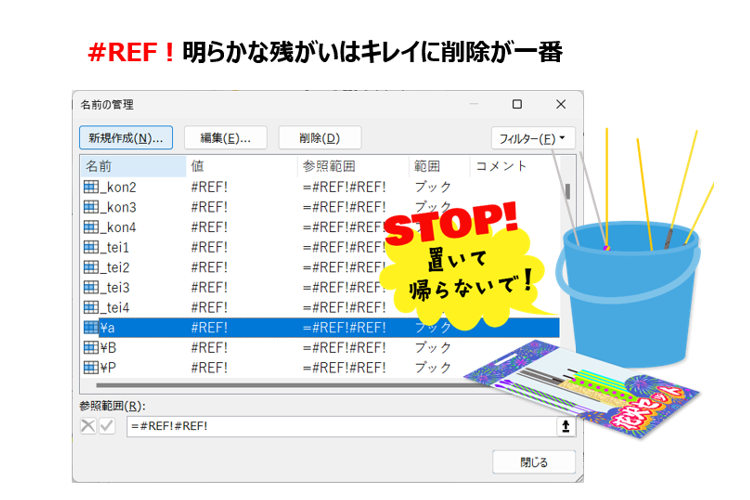This screenshot has width=750, height=500.
Task: Select the name _tei3
Action: pyautogui.click(x=115, y=288)
